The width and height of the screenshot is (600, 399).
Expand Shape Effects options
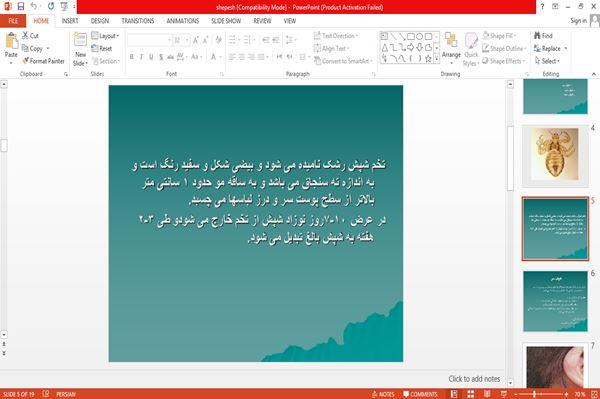[x=504, y=61]
